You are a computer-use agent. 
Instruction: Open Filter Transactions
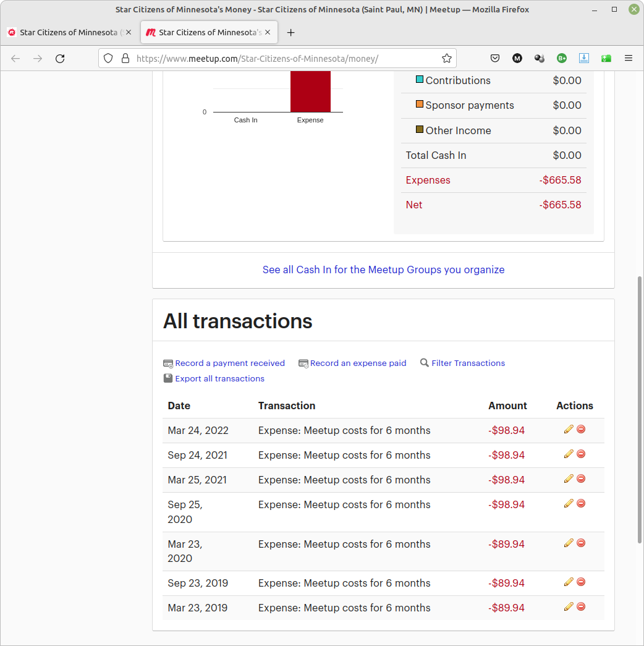(x=468, y=363)
